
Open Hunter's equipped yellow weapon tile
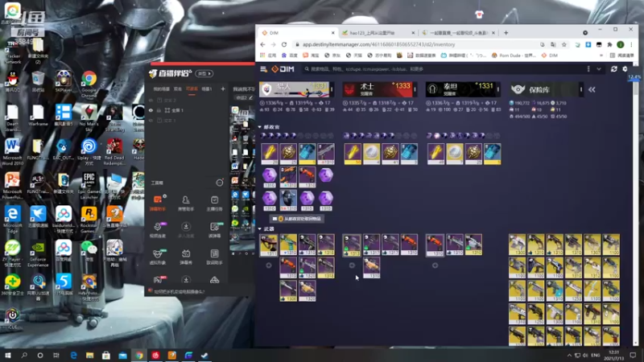point(269,245)
